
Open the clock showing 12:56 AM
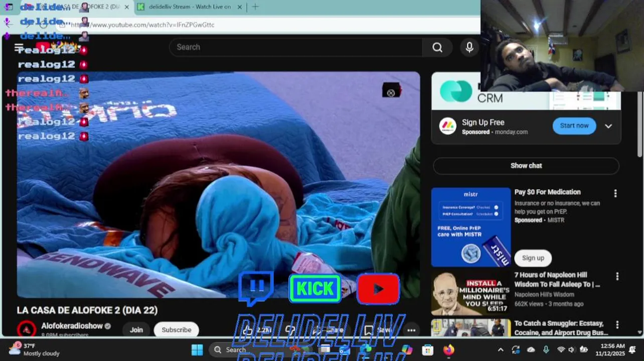[x=610, y=349]
